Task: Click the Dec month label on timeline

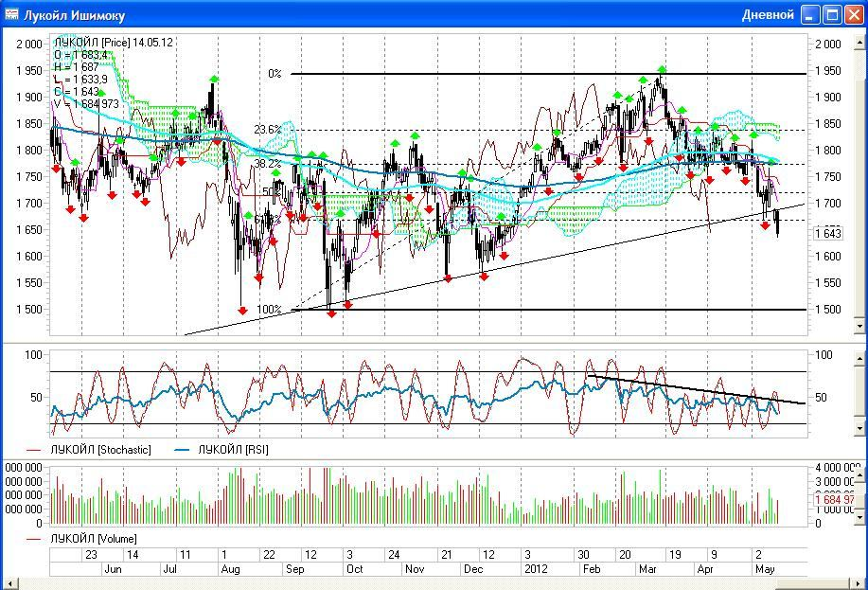Action: tap(473, 569)
